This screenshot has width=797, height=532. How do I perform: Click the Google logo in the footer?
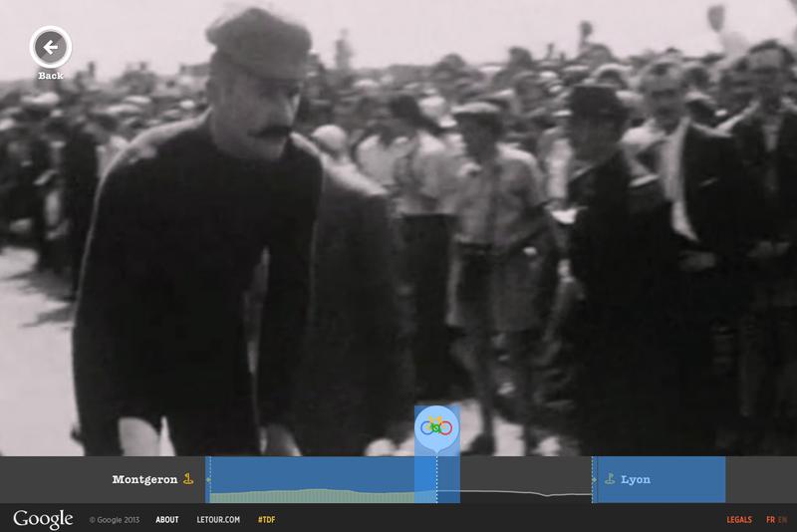[x=43, y=519]
